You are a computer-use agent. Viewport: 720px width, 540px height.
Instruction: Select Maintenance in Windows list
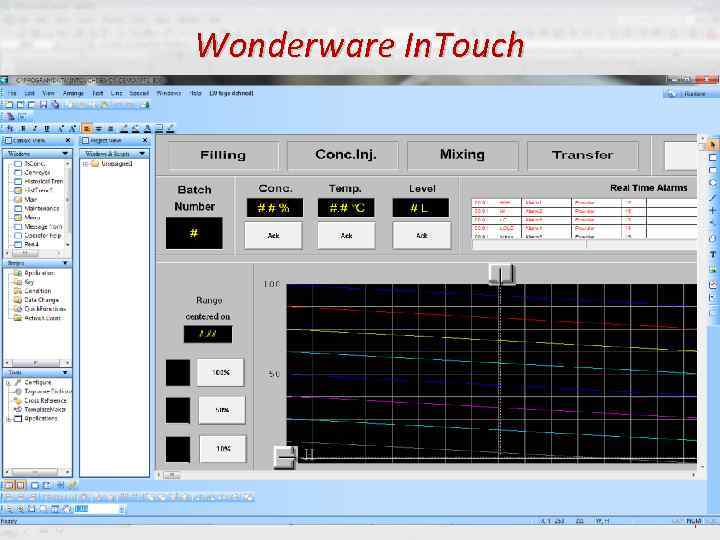tap(41, 208)
